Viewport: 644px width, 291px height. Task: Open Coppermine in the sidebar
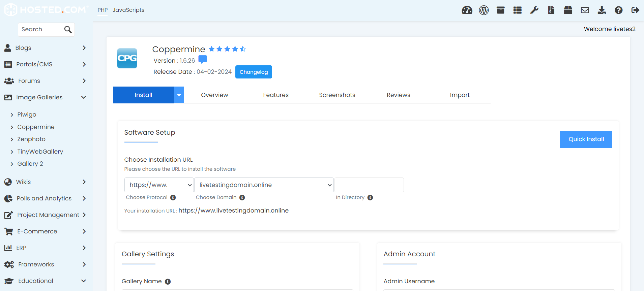pos(36,127)
